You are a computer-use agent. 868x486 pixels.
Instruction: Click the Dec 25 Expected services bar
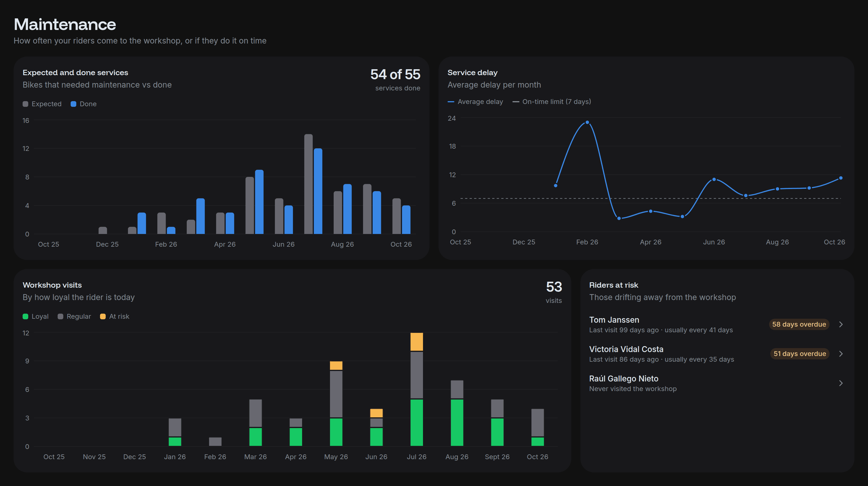click(103, 230)
